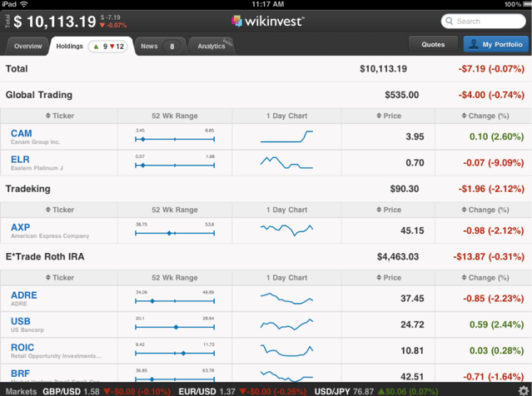
Task: Tap EUR/USD quote in Markets ticker
Action: point(242,392)
